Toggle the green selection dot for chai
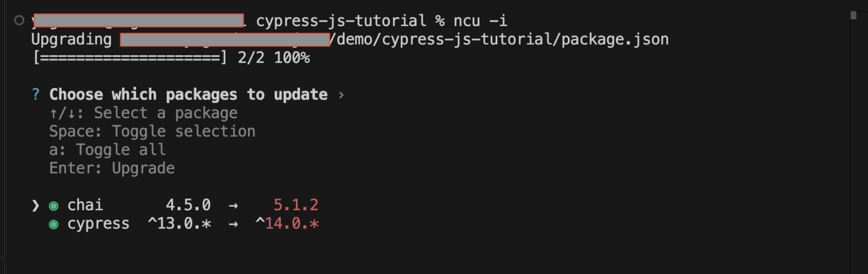This screenshot has height=274, width=868. (x=54, y=205)
